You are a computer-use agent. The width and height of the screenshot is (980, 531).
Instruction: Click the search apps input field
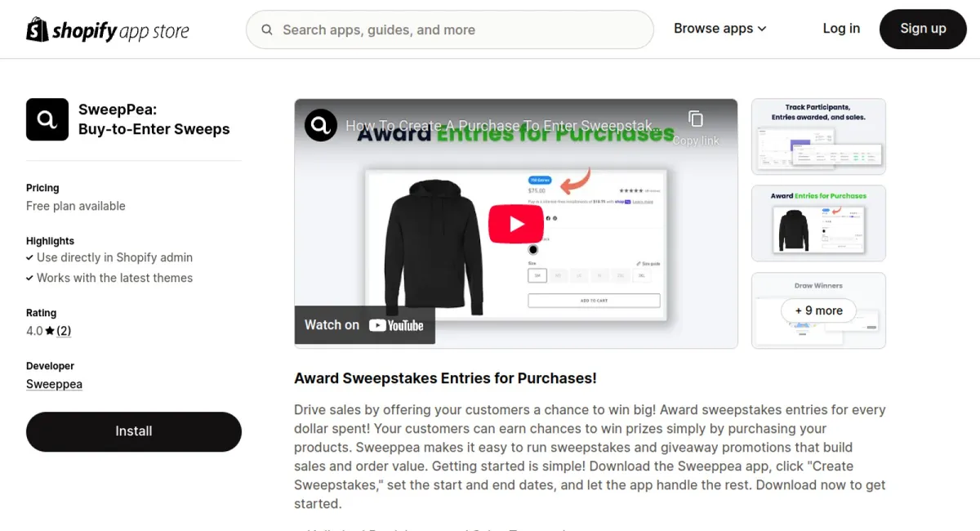tap(449, 29)
